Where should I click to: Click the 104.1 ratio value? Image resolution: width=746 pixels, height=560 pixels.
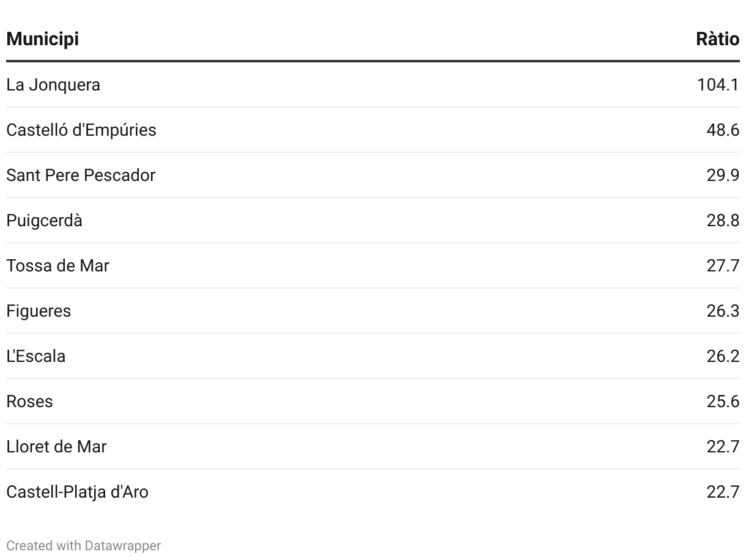(x=718, y=84)
